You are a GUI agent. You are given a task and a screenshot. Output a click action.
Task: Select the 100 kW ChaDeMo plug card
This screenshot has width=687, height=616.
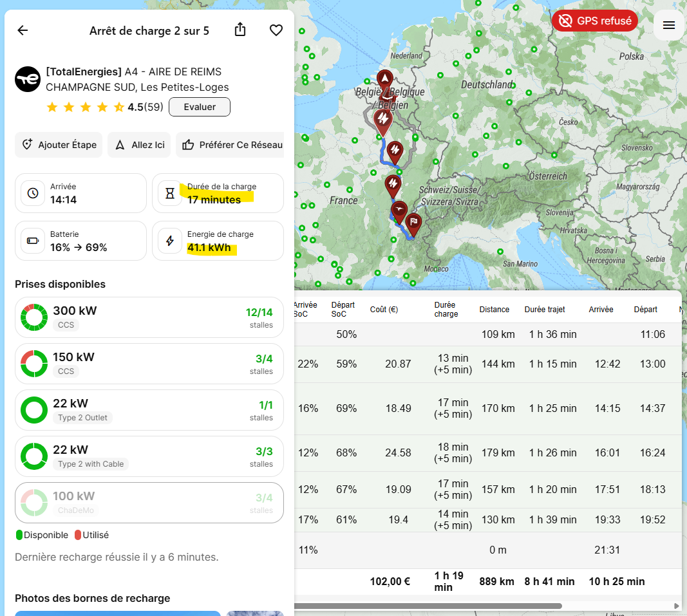(149, 503)
